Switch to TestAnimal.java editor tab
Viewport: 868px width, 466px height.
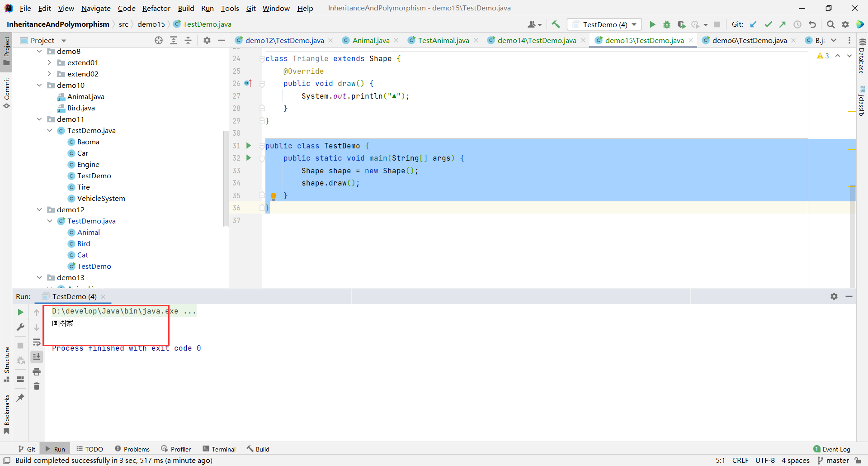tap(443, 40)
